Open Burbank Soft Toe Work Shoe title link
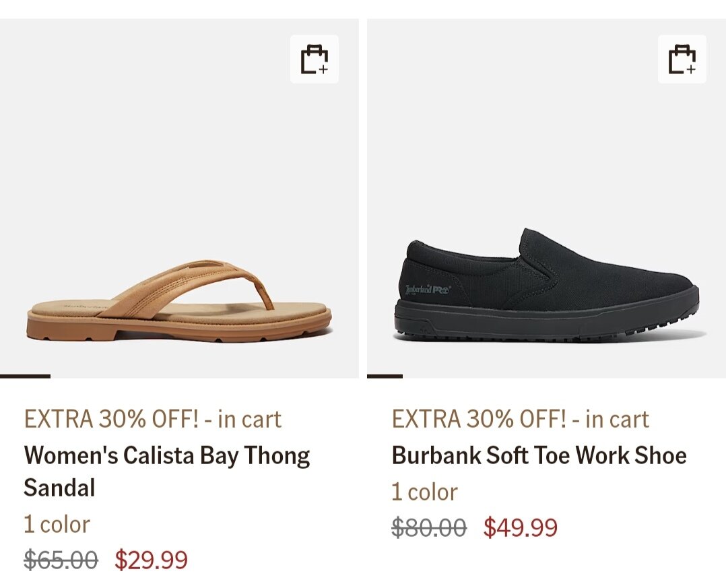 coord(539,455)
